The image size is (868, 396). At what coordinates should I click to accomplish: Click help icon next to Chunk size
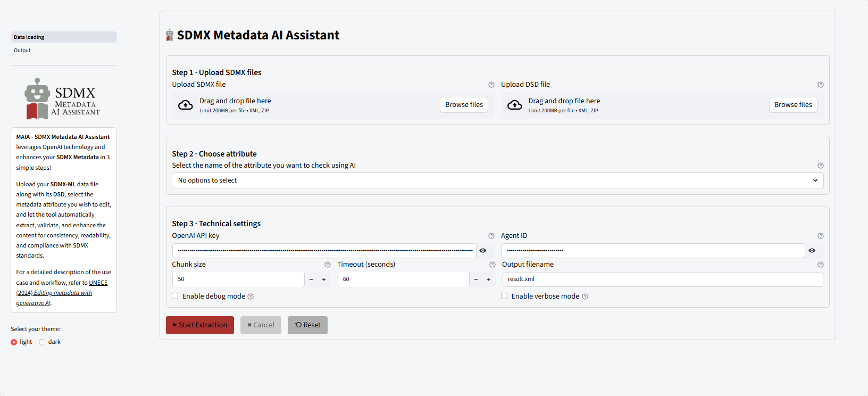point(327,265)
